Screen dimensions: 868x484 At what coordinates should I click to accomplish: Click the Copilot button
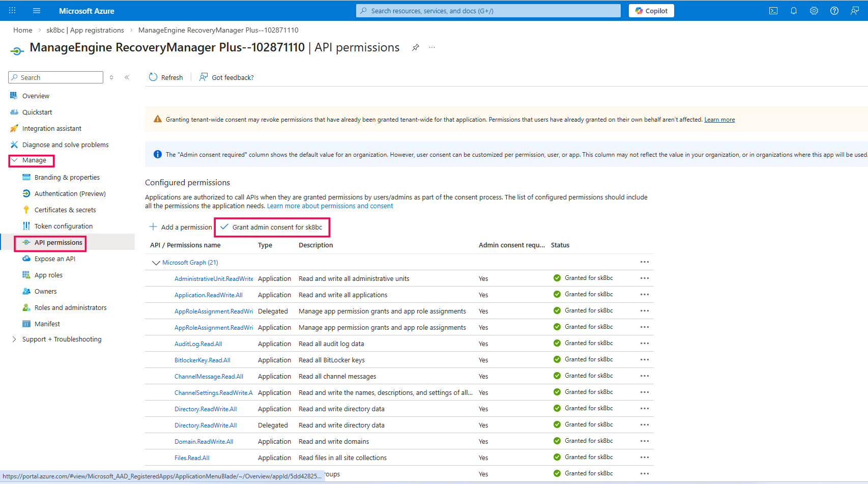tap(651, 11)
